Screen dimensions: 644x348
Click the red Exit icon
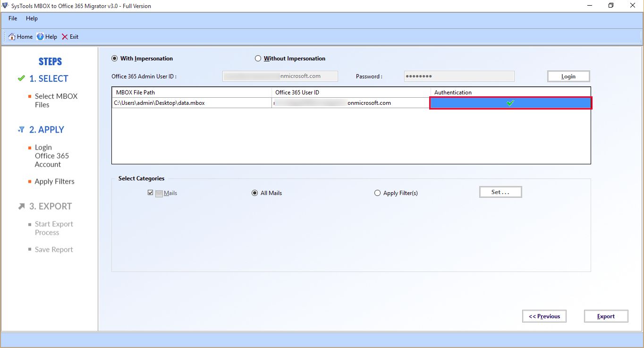(x=65, y=37)
